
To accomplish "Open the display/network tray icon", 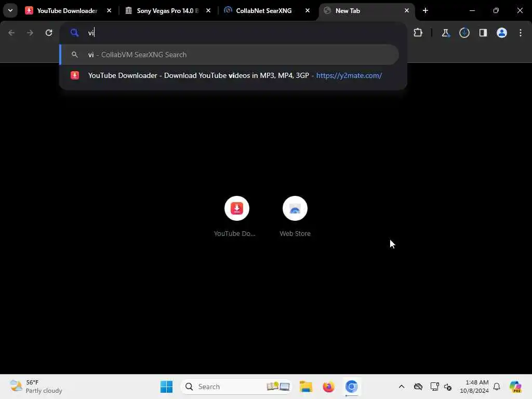I will (x=434, y=387).
